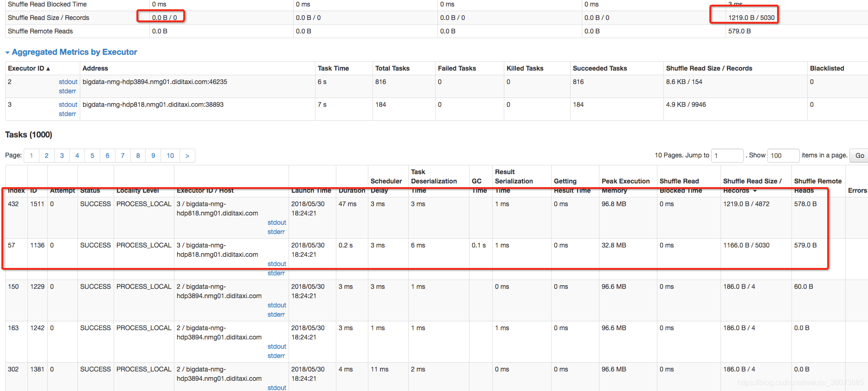Go to tasks page 4
The height and width of the screenshot is (391, 868).
pos(77,156)
